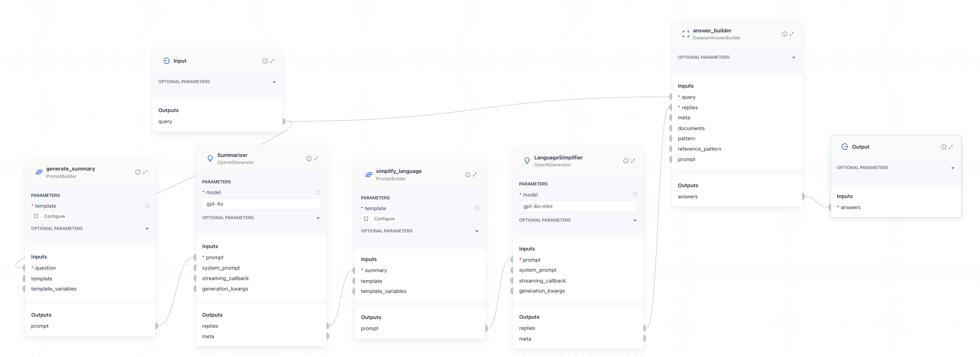This screenshot has height=357, width=980.
Task: Click the info icon on the answer_builder node
Action: click(785, 34)
